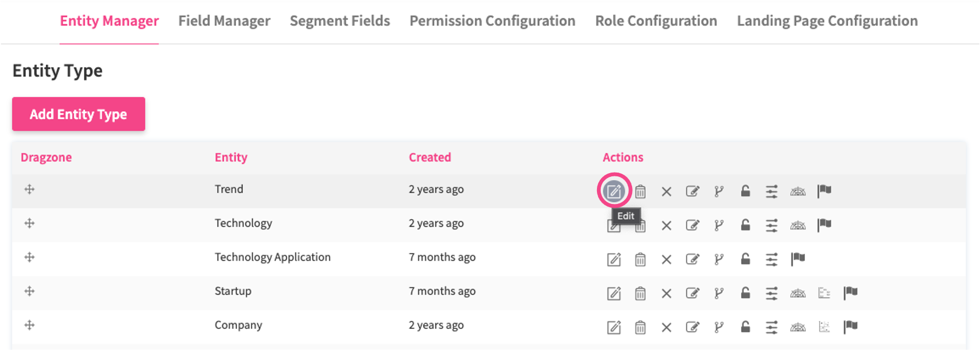Click the flag icon for Technology Application
The width and height of the screenshot is (980, 350).
click(798, 259)
